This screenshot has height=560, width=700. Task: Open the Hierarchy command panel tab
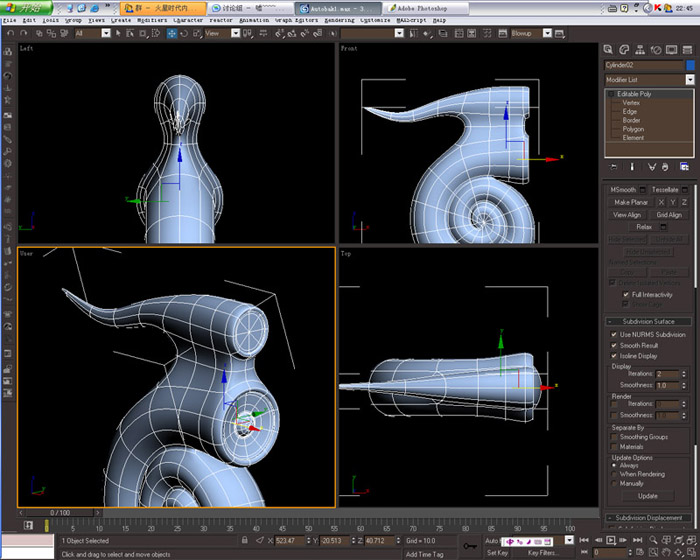(x=640, y=50)
